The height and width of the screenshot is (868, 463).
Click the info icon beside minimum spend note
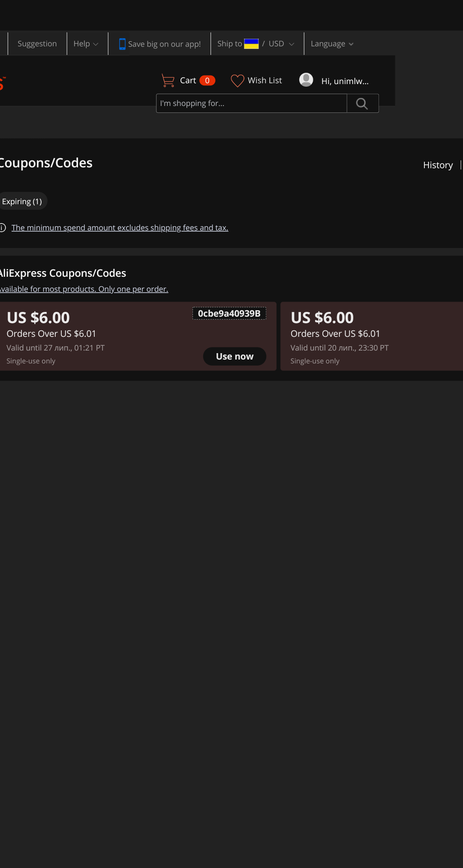(x=2, y=228)
